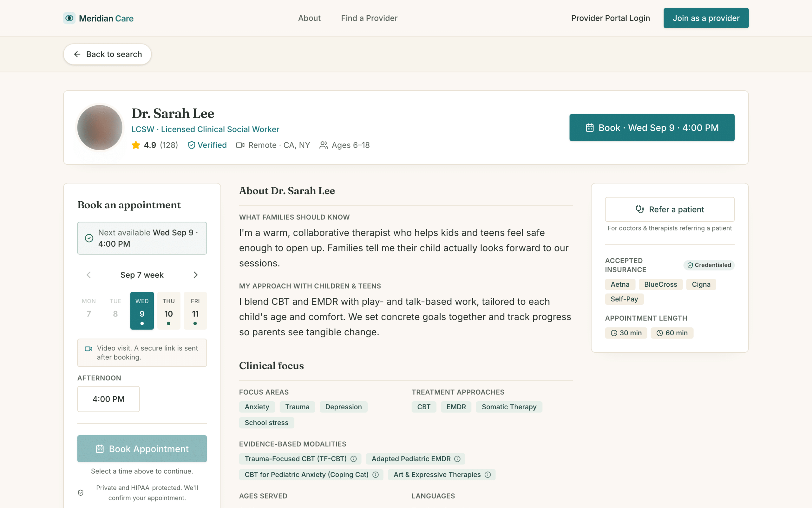This screenshot has width=812, height=508.
Task: Open Provider Portal Login
Action: tap(610, 18)
